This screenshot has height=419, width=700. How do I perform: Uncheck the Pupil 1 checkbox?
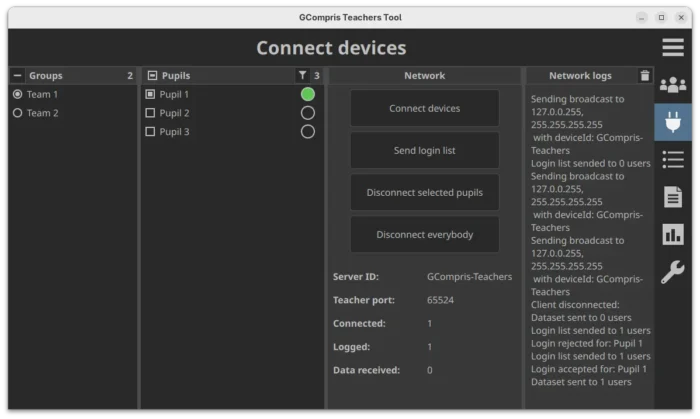click(x=150, y=94)
